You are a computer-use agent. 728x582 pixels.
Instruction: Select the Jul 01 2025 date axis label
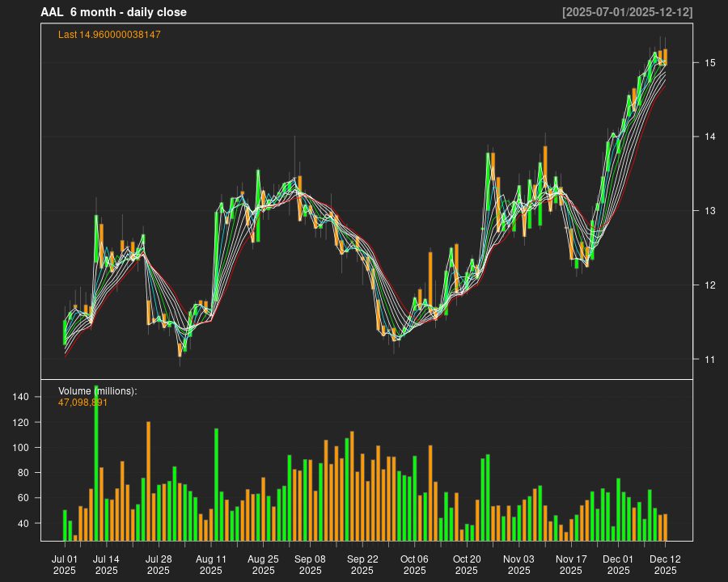tap(65, 564)
